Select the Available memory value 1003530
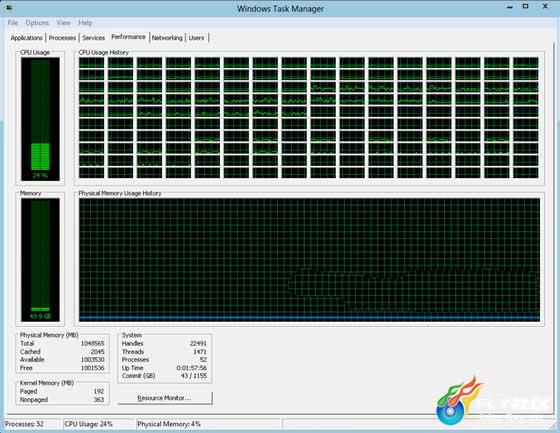 [92, 360]
